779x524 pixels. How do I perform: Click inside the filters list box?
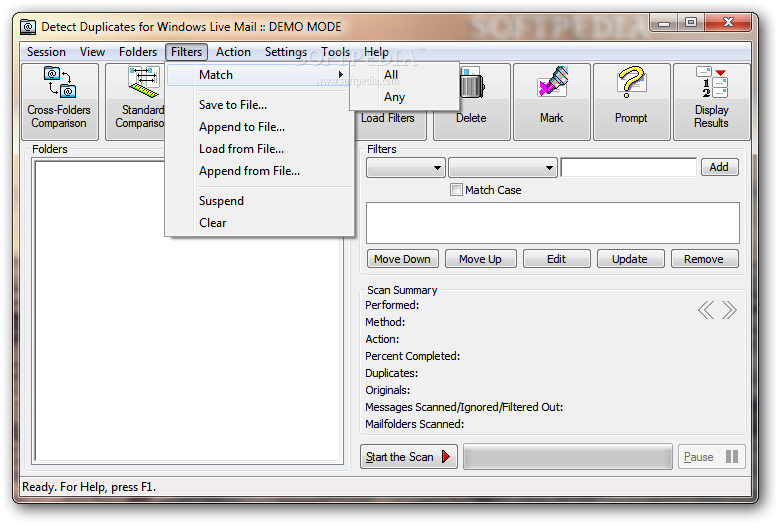click(x=552, y=223)
